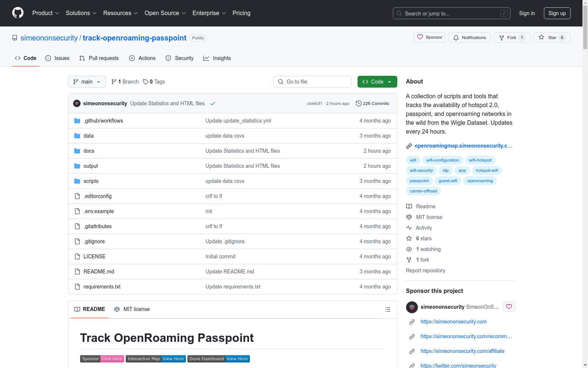Click the Sponsor Click Here badge
The image size is (588, 368).
(102, 359)
